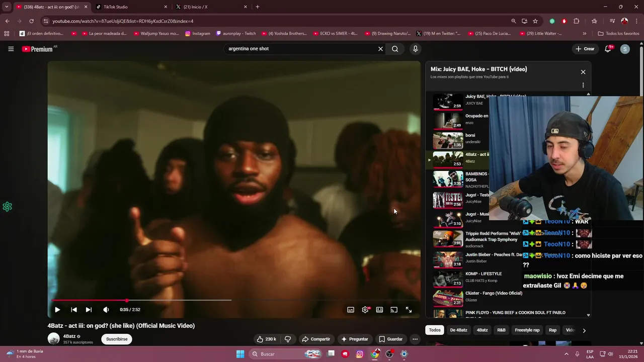Show more filter chips arrow
644x362 pixels.
pyautogui.click(x=584, y=330)
